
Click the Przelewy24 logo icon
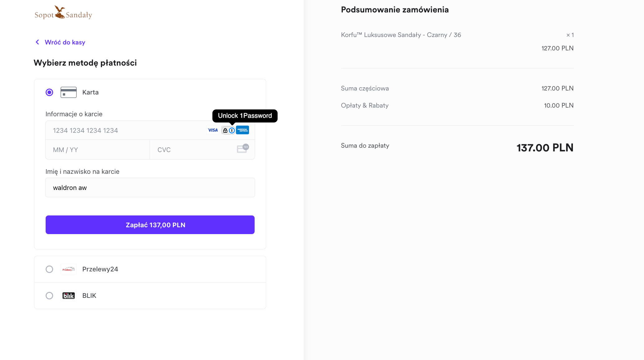click(x=68, y=269)
